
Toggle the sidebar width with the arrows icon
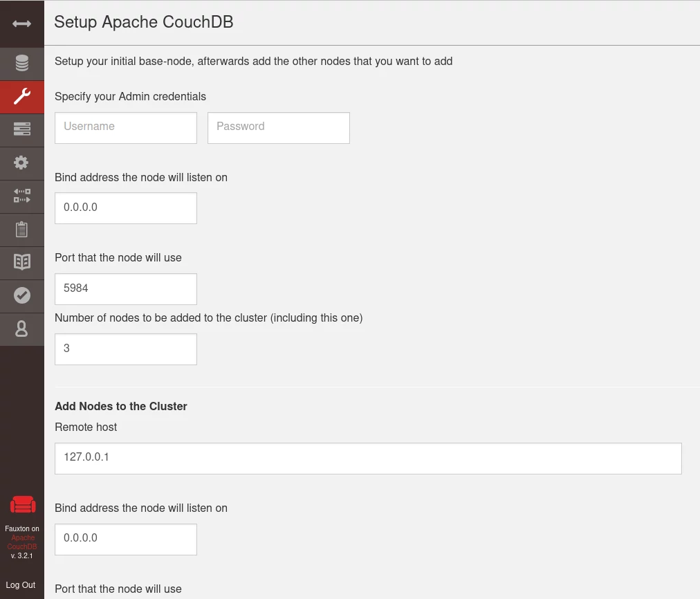click(21, 24)
